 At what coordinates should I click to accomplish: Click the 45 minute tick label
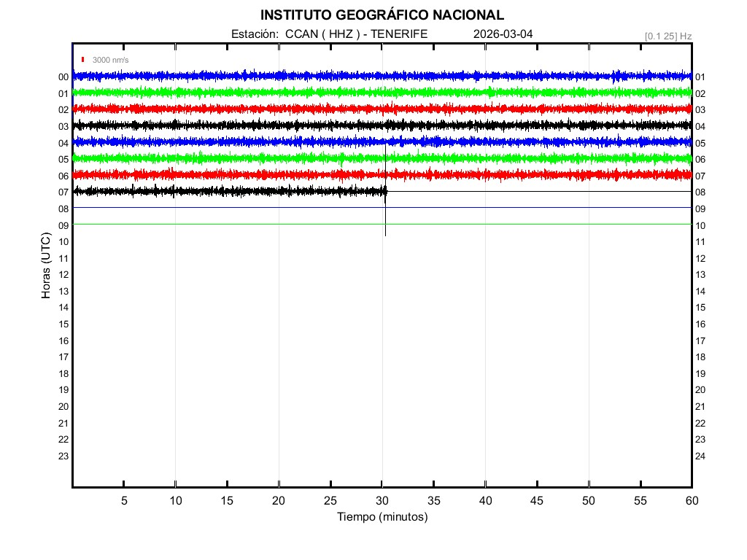click(537, 500)
